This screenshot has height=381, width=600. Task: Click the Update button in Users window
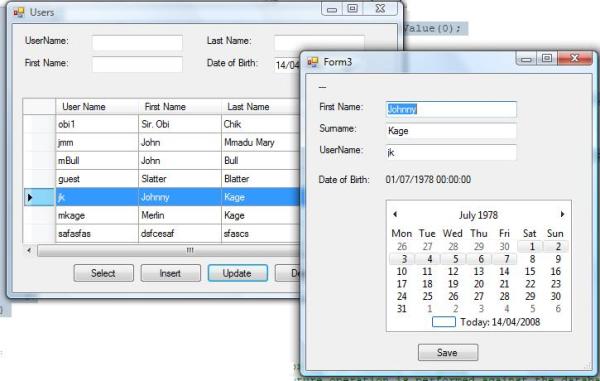click(x=238, y=273)
